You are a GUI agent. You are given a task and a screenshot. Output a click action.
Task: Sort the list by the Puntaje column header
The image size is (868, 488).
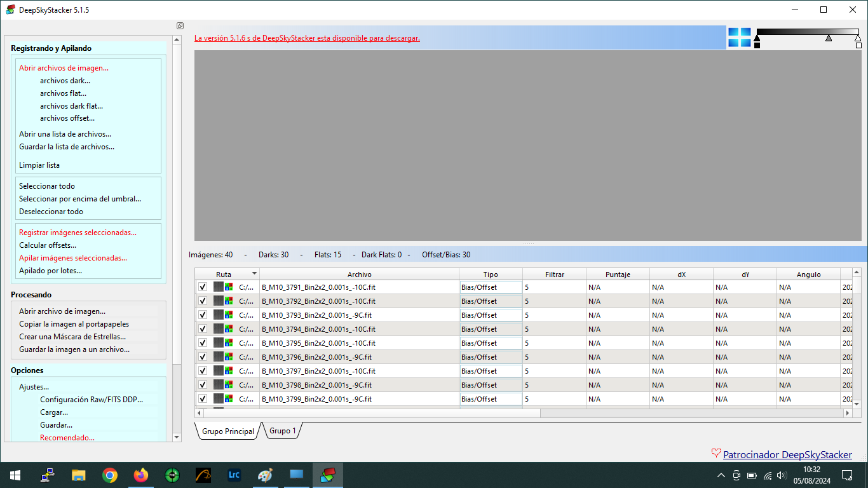coord(618,274)
